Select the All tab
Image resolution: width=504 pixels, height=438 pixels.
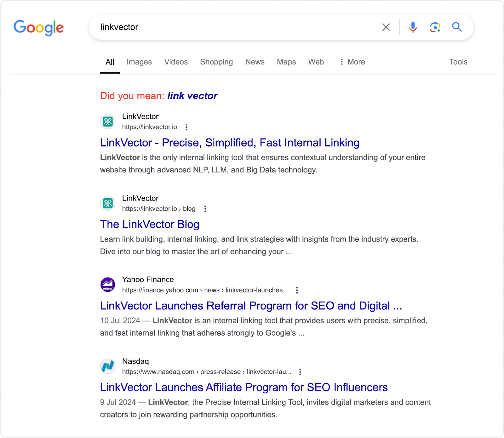110,62
